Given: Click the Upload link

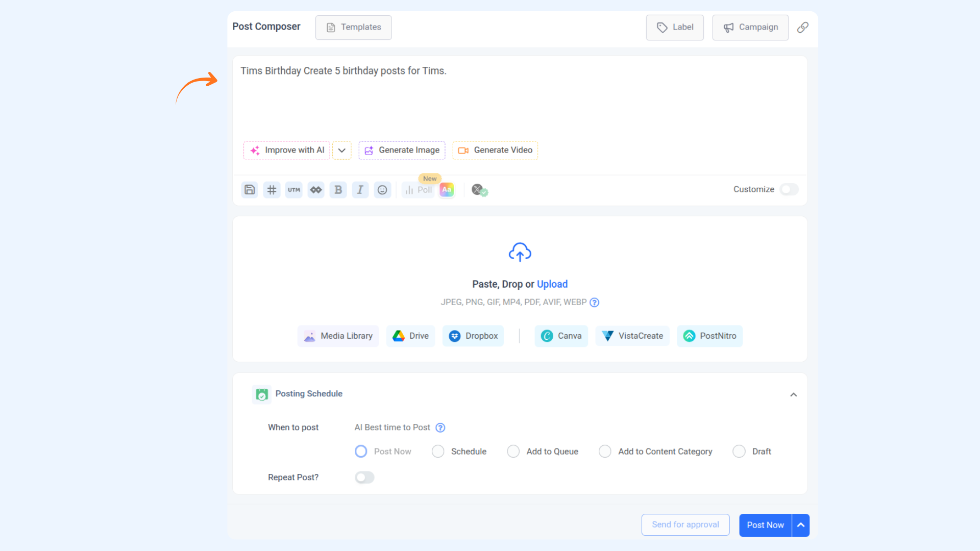Looking at the screenshot, I should (x=552, y=284).
